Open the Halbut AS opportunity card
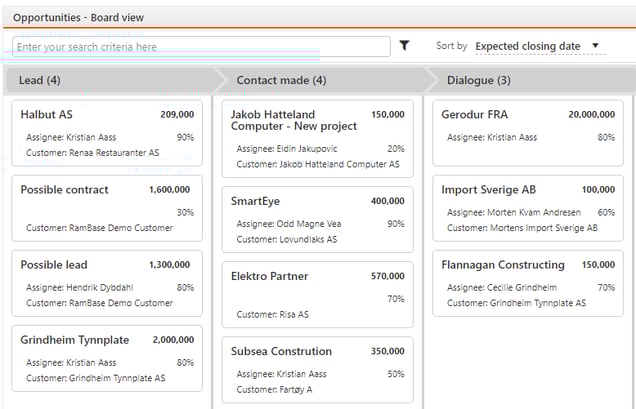636x409 pixels. tap(107, 133)
